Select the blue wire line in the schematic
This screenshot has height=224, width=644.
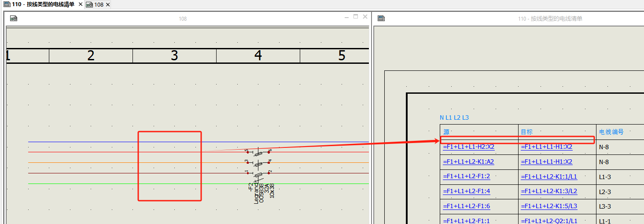[88, 142]
